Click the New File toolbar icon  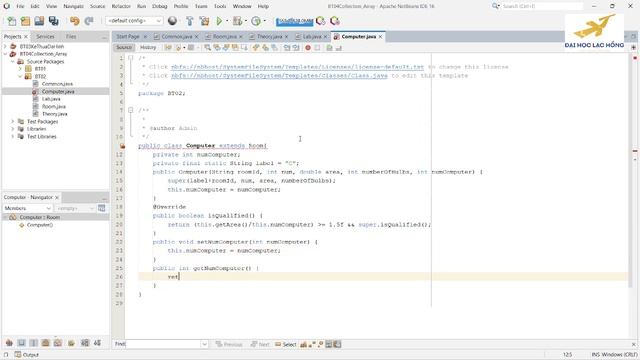[12, 21]
